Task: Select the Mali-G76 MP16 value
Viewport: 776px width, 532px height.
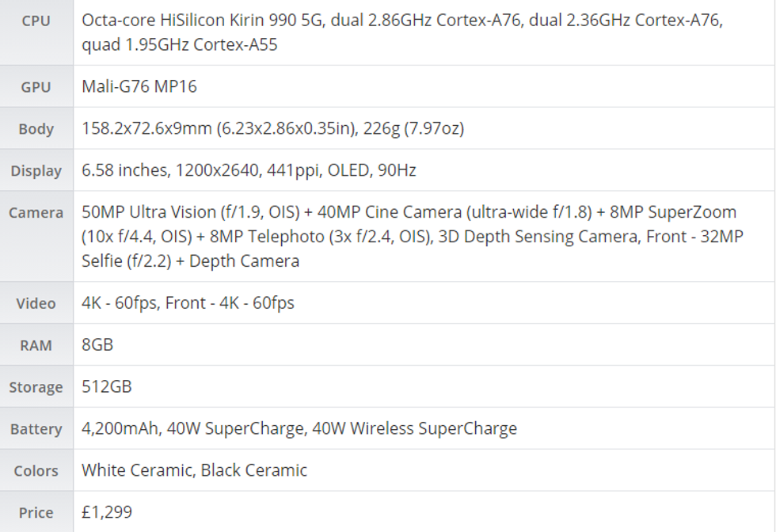Action: coord(139,87)
